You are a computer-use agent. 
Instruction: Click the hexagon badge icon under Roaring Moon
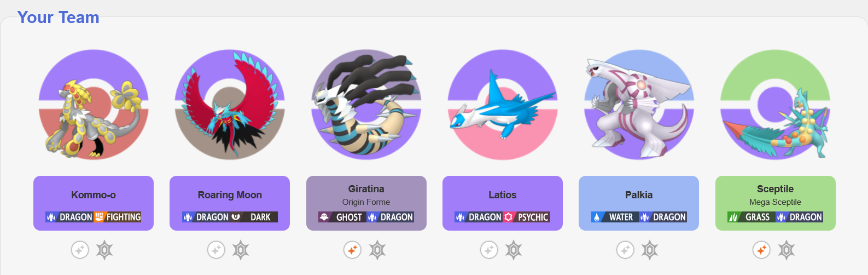pos(241,250)
